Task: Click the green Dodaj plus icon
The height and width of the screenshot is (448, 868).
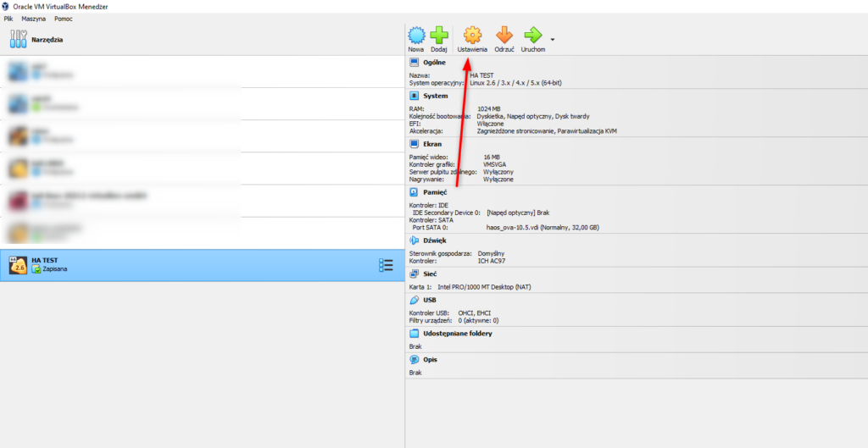Action: tap(438, 36)
